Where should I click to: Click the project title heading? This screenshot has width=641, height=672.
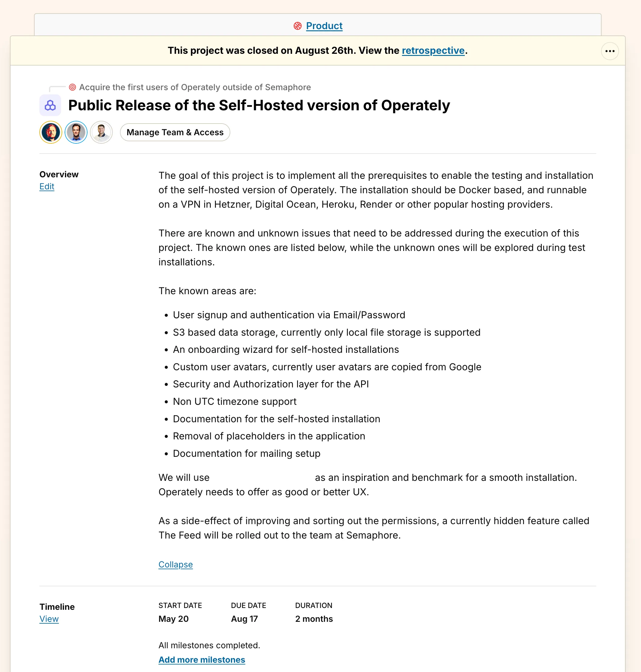click(259, 105)
